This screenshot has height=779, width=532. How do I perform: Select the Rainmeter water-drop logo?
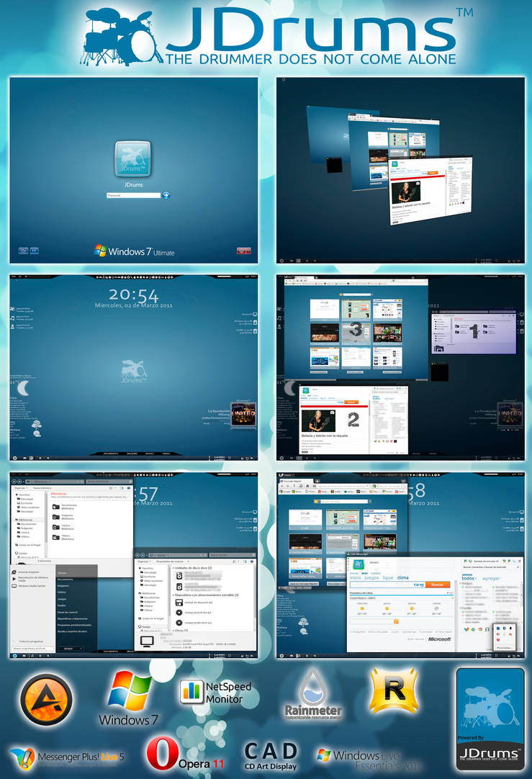pos(313,685)
